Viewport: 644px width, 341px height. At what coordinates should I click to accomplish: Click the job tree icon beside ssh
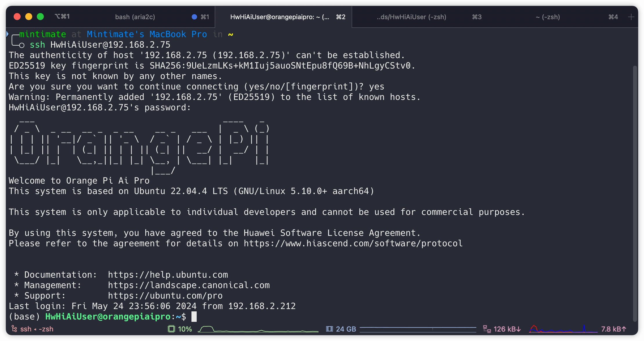click(14, 329)
